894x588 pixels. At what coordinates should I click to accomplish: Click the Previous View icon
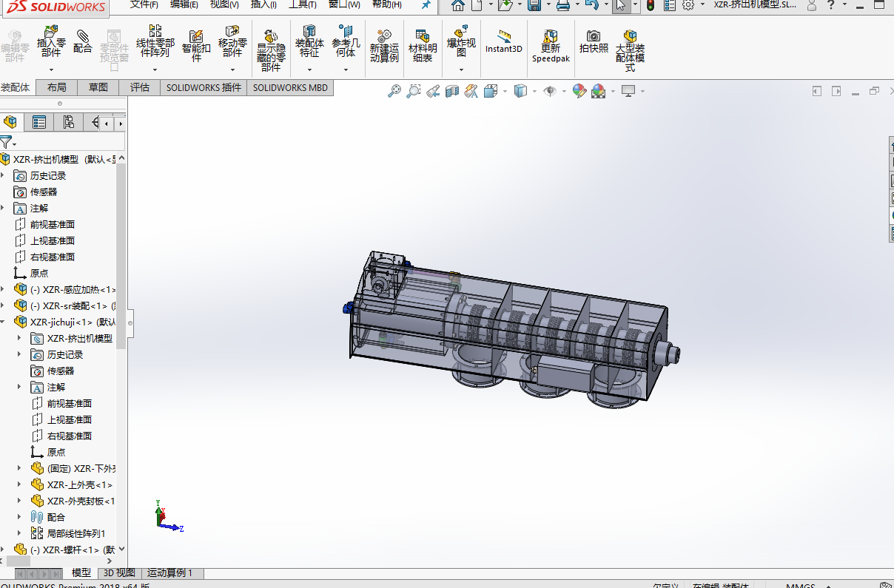tap(433, 91)
